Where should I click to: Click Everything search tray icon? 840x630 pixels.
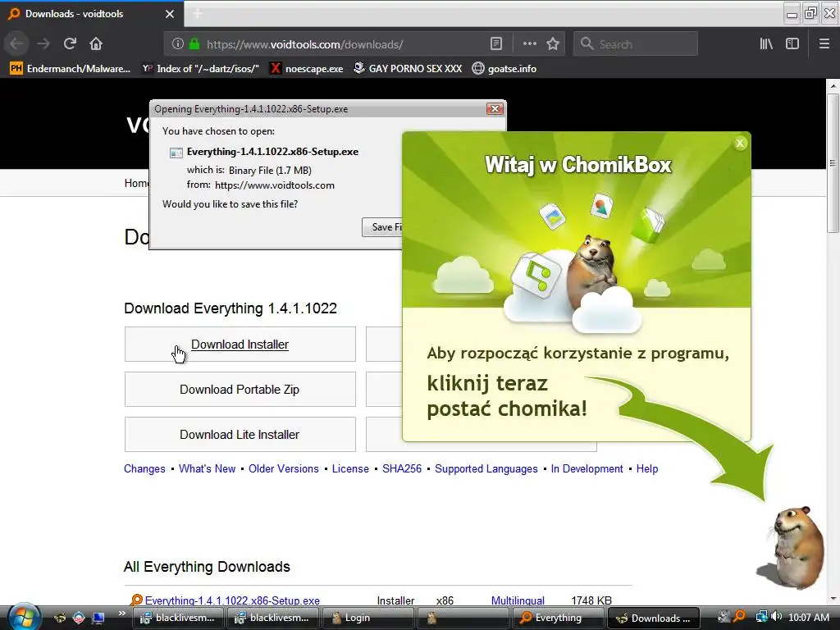pyautogui.click(x=739, y=617)
